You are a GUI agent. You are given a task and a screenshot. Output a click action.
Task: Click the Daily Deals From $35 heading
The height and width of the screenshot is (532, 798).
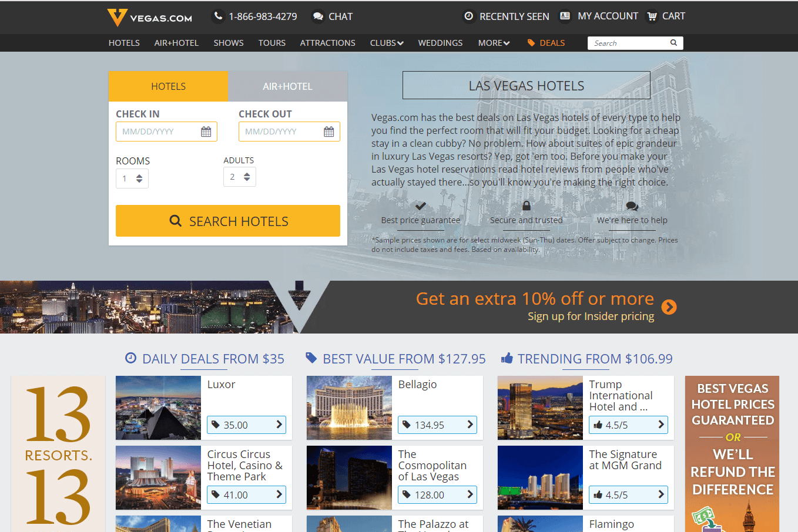click(213, 359)
